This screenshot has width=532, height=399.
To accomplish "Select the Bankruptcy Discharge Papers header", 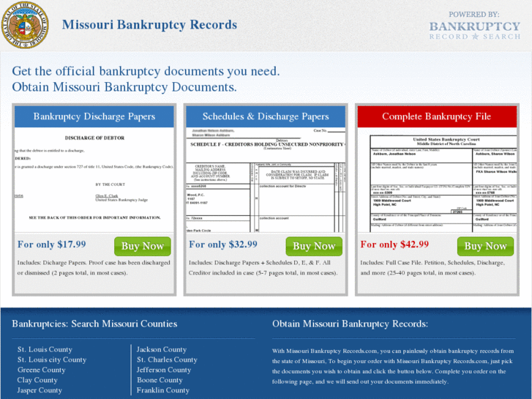I will coord(94,116).
